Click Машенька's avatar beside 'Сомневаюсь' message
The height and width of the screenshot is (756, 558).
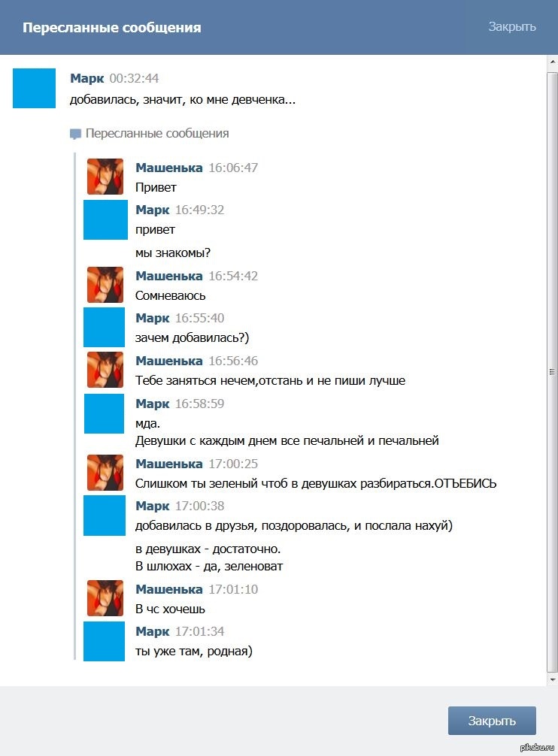pyautogui.click(x=105, y=285)
